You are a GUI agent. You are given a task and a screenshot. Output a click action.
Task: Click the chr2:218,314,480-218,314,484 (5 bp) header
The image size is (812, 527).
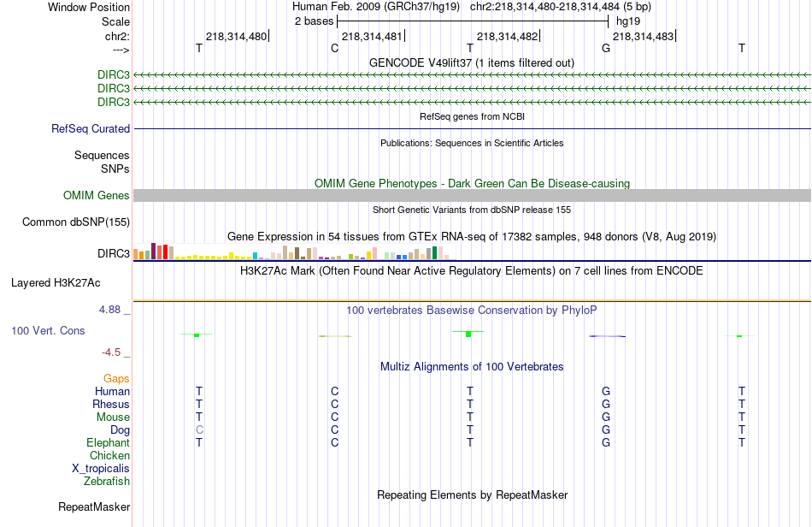[x=561, y=7]
